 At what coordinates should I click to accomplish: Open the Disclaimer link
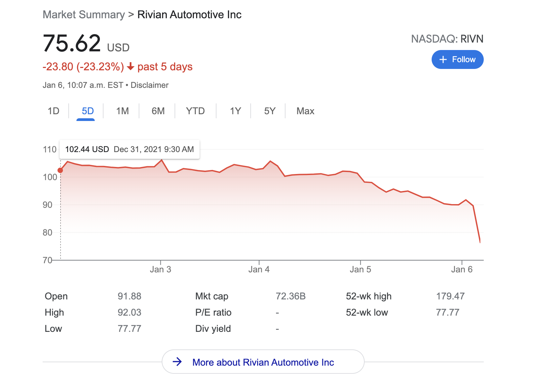click(150, 85)
